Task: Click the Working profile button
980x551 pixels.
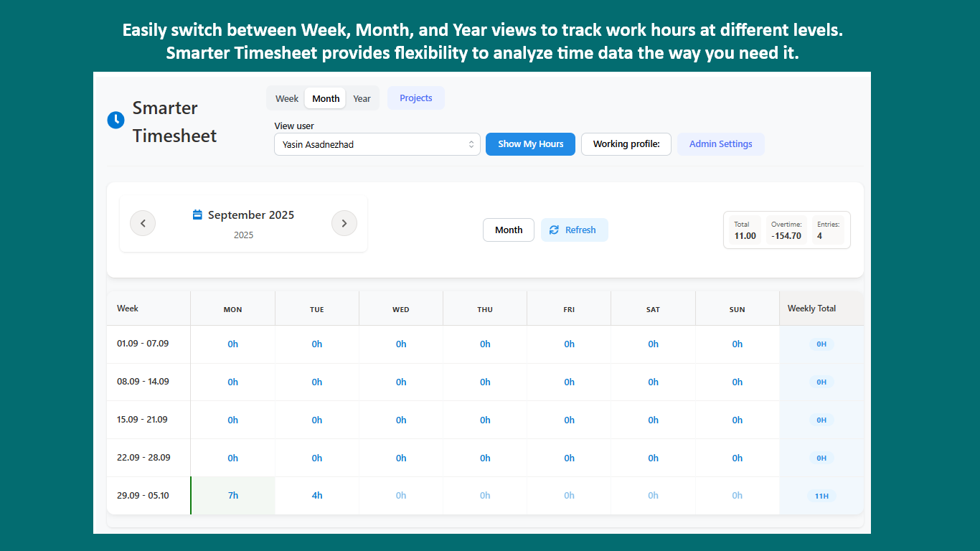Action: point(626,144)
